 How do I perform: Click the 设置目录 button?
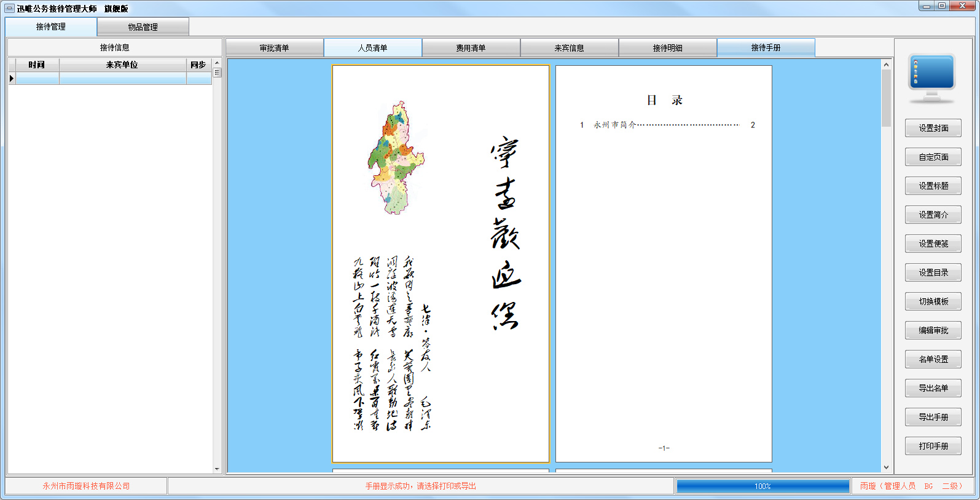tap(933, 272)
